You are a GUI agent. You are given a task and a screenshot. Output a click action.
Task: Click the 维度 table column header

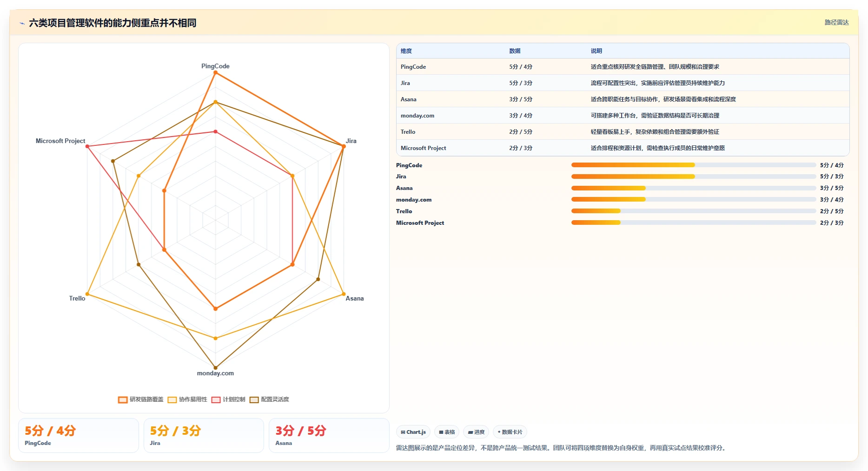point(406,51)
